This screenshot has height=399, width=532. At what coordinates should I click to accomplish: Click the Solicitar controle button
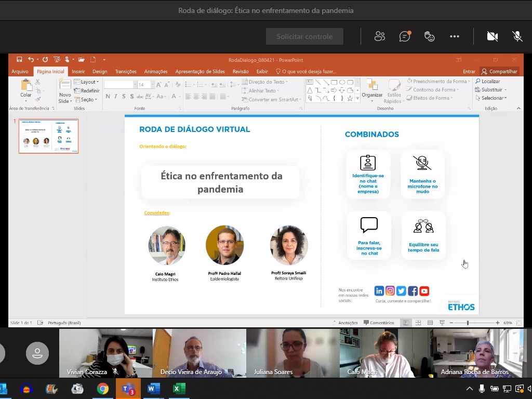304,36
